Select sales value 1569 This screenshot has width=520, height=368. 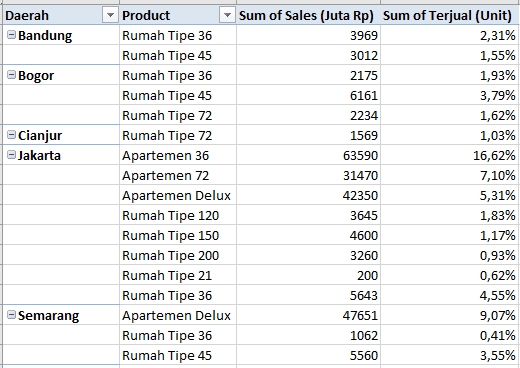tap(308, 135)
